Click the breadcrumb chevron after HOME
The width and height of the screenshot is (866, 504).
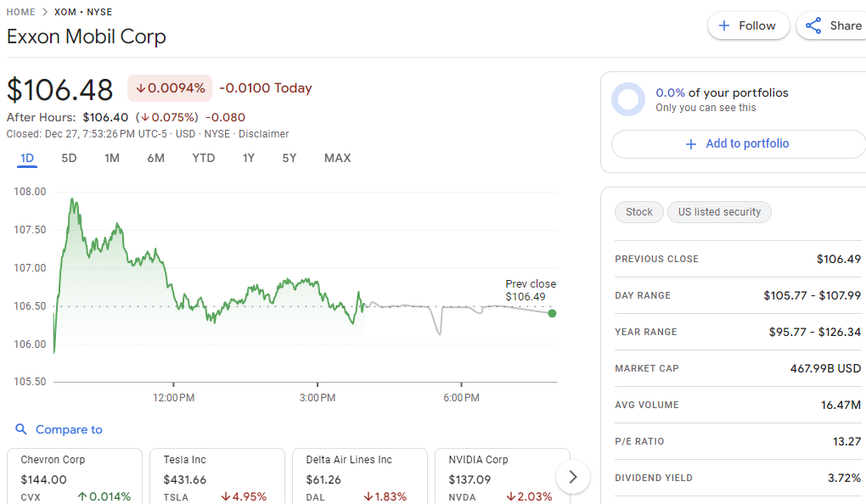point(45,12)
